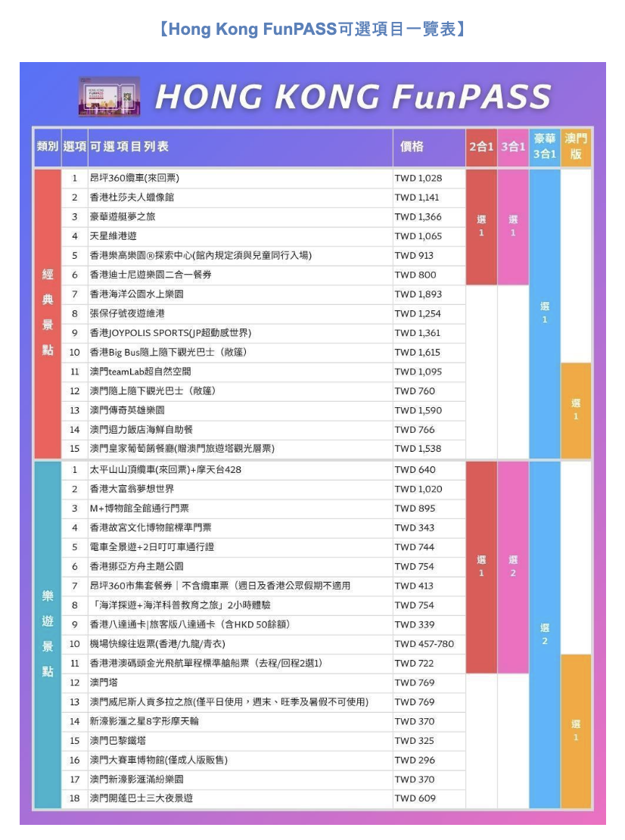Click price TWD 1,615
This screenshot has height=840, width=625.
pyautogui.click(x=418, y=352)
